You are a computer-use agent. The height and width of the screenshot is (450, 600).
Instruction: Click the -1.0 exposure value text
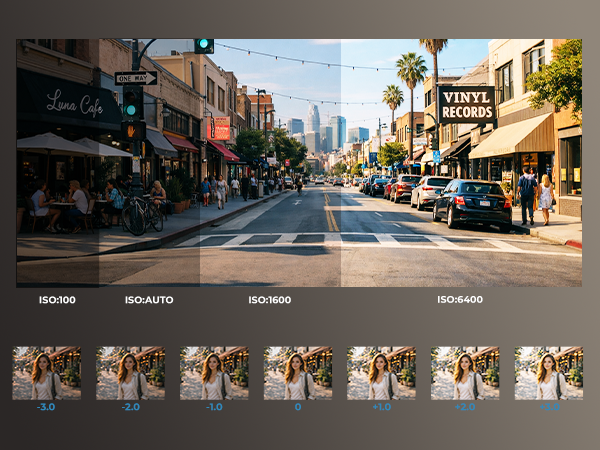point(214,407)
